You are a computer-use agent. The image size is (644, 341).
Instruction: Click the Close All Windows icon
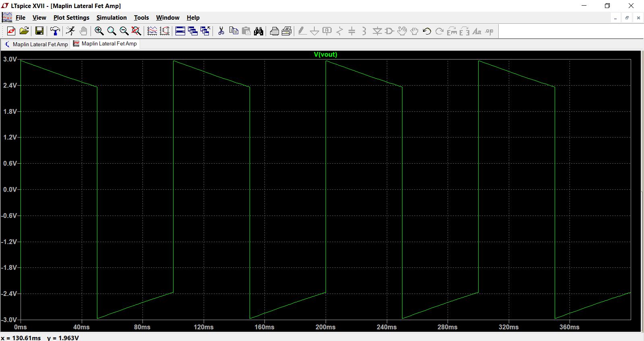pyautogui.click(x=205, y=31)
